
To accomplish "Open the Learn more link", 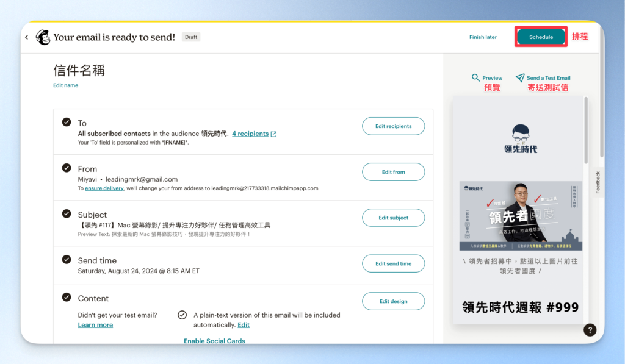I will [x=95, y=325].
